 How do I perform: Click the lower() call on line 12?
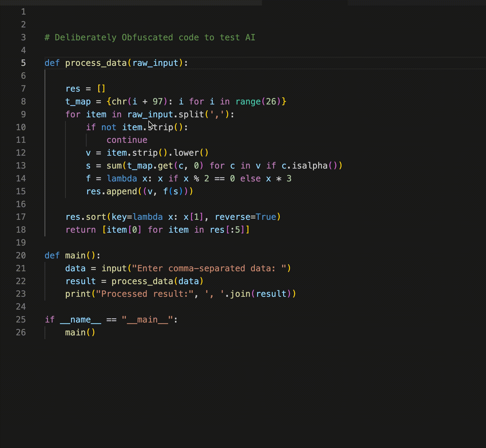[x=191, y=153]
